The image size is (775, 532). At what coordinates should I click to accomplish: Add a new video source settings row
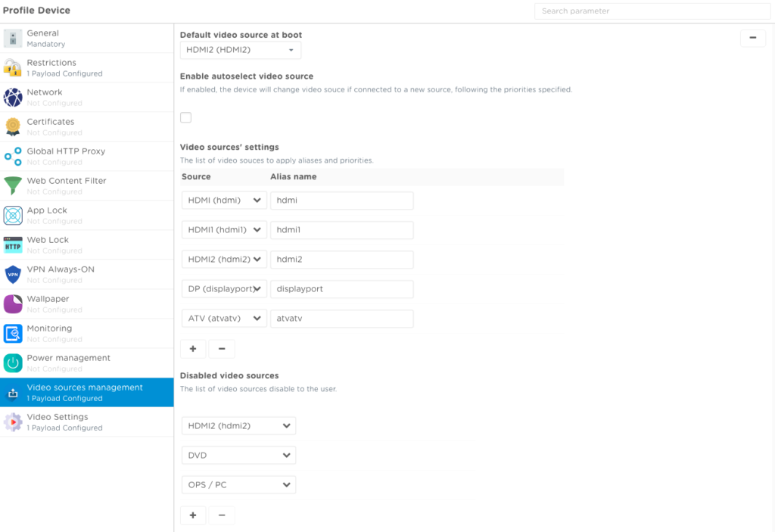point(193,349)
